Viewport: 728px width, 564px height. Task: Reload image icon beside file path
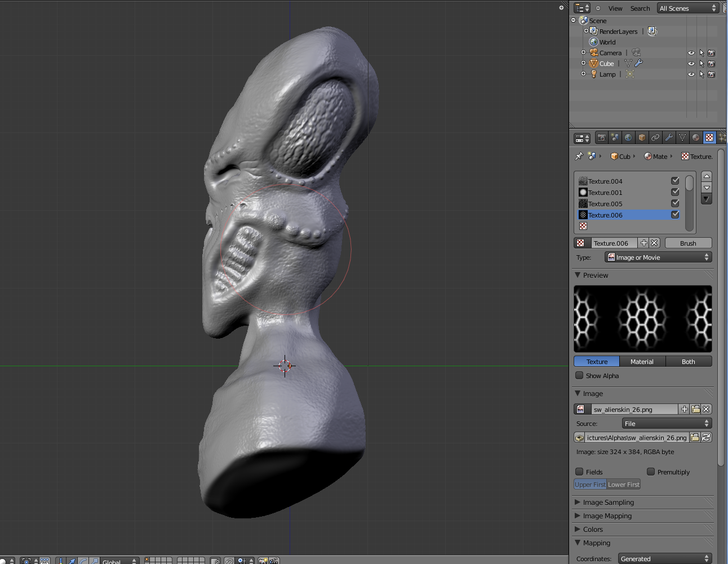pos(706,437)
